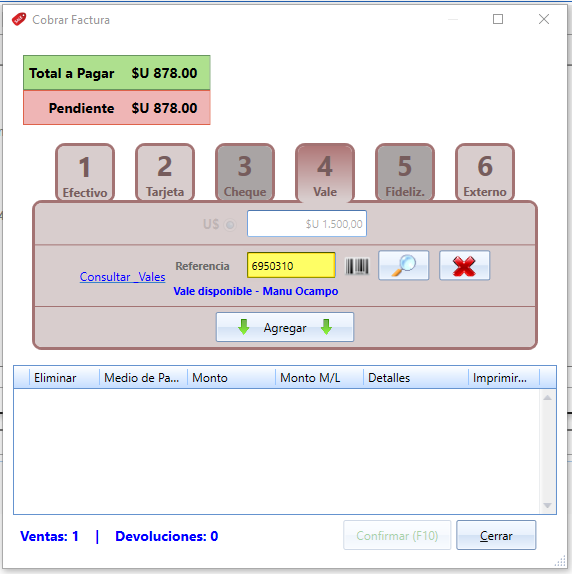Click the Cerrar button
Image resolution: width=572 pixels, height=574 pixels.
[496, 535]
